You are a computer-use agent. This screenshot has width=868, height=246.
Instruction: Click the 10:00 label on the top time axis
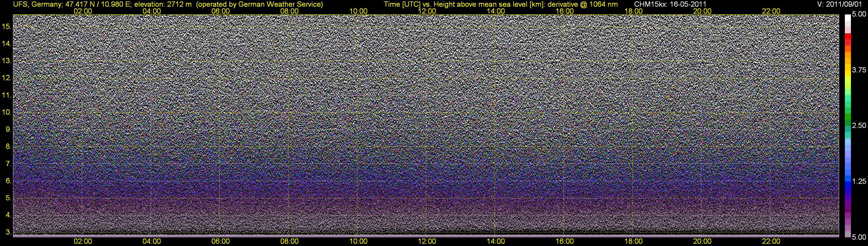point(358,11)
